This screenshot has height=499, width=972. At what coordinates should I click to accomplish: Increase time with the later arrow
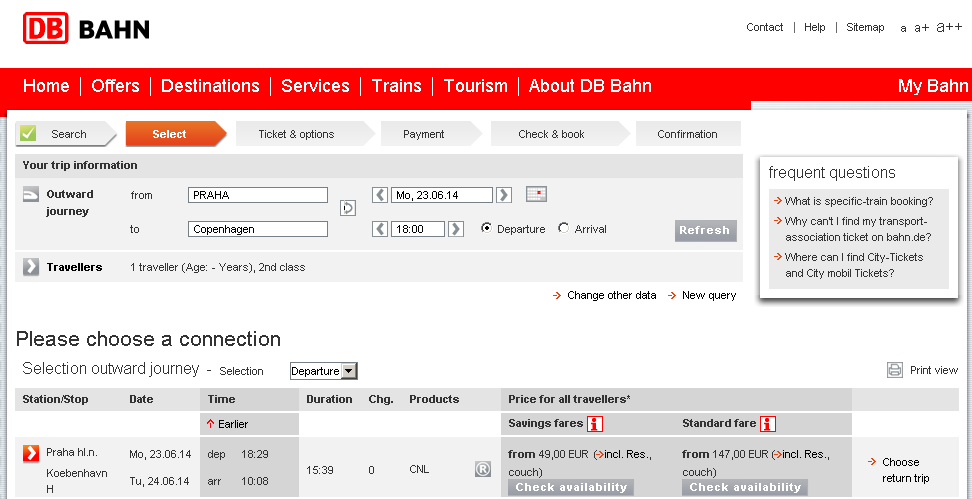pos(456,229)
